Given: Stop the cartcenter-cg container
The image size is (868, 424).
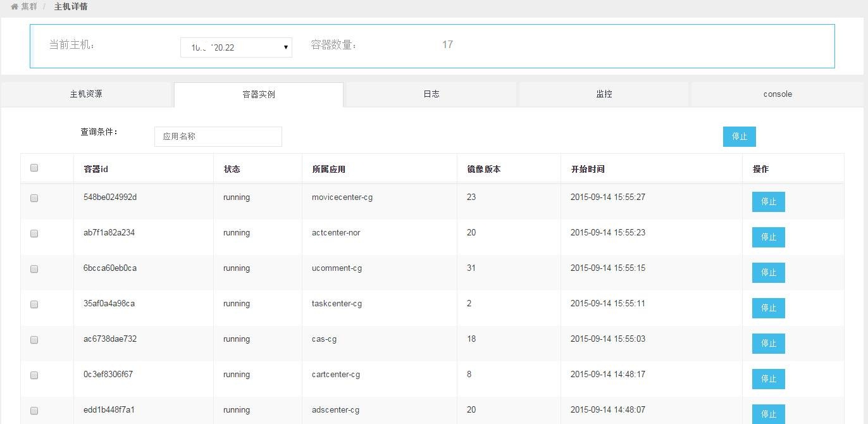Looking at the screenshot, I should coord(769,379).
